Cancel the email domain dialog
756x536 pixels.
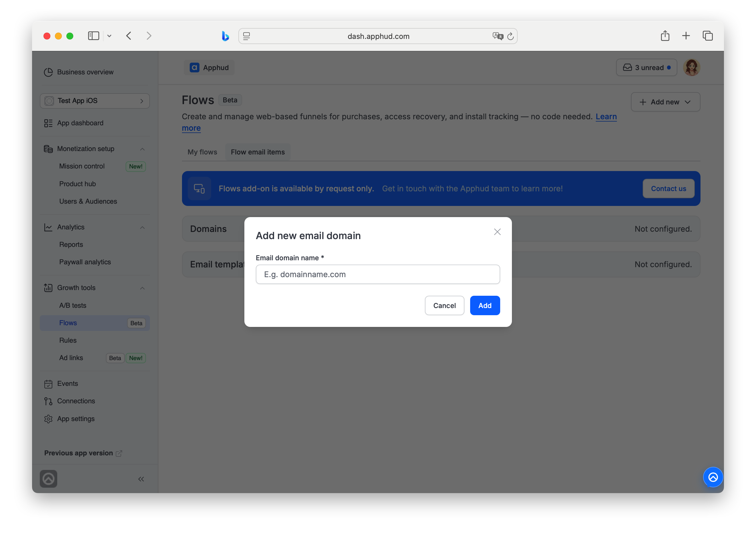point(444,306)
